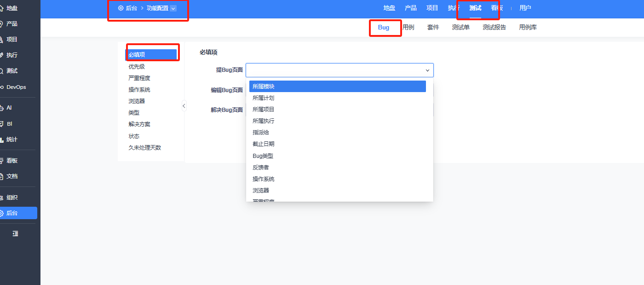Collapse the 提Bug页面 dropdown chevron
644x285 pixels.
pyautogui.click(x=427, y=70)
